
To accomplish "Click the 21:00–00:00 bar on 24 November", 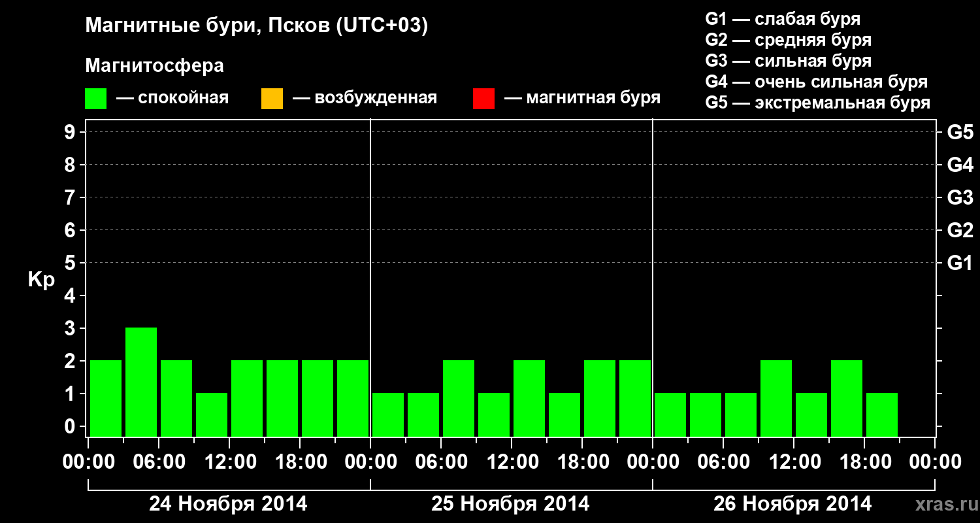I will [x=353, y=398].
